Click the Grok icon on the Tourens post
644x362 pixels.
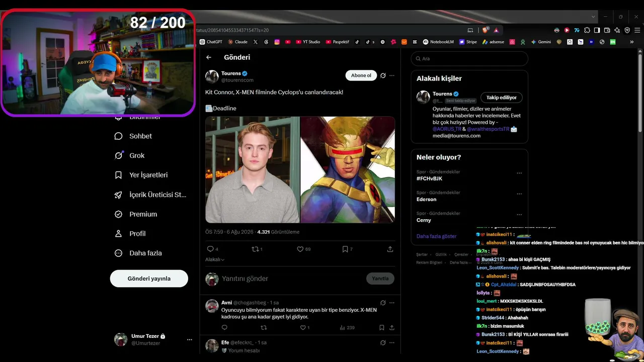point(383,75)
